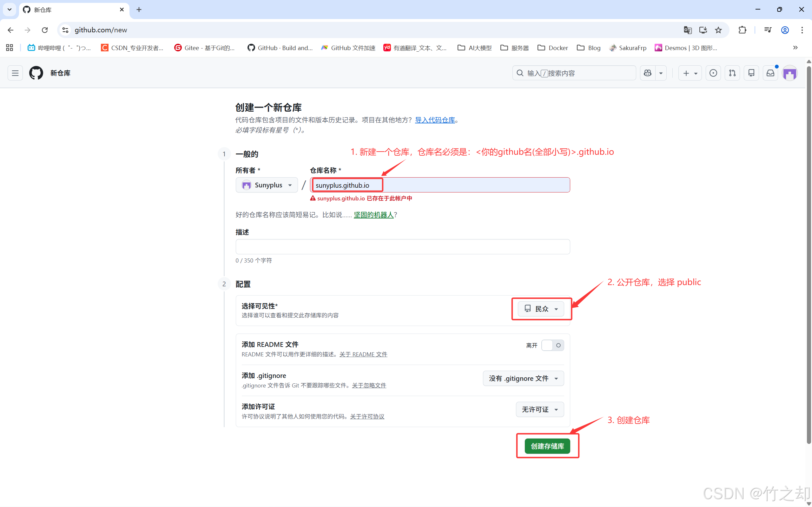Open the visibility dropdown showing 民众
The image size is (812, 507).
point(541,309)
